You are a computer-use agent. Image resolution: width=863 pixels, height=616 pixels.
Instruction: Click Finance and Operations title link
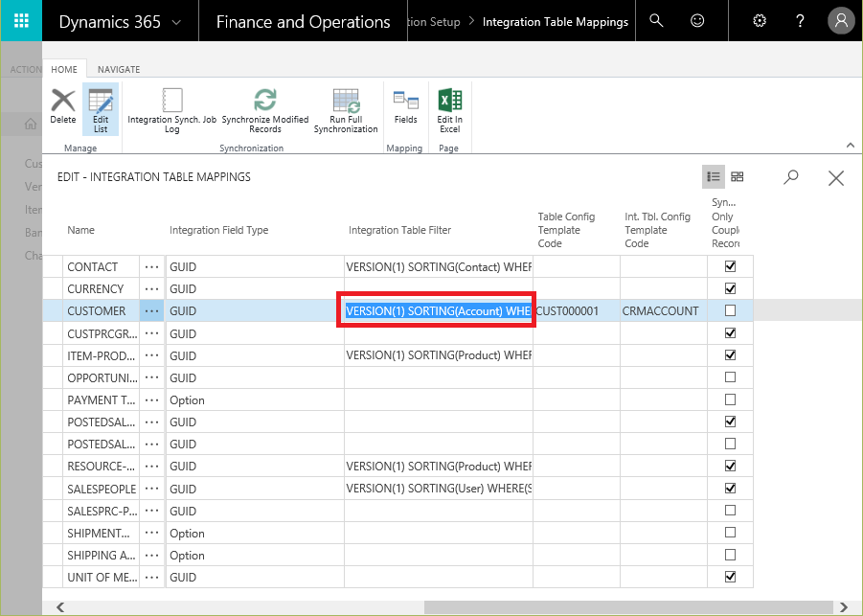[x=304, y=22]
